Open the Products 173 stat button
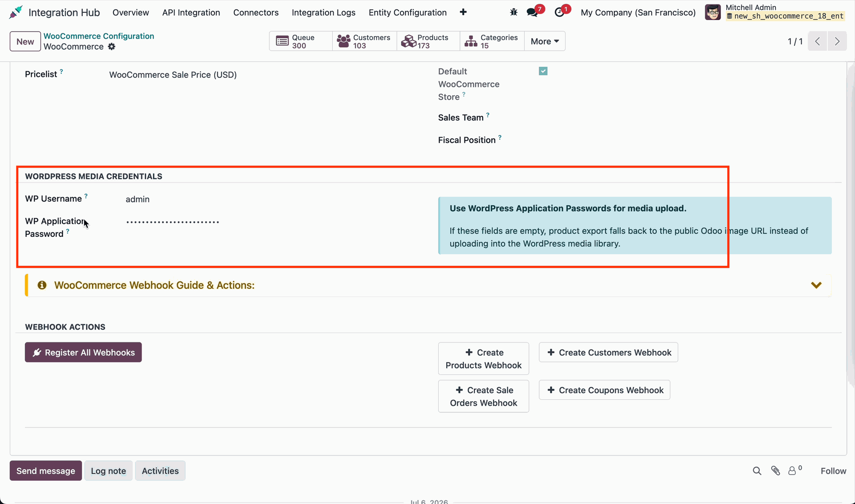The image size is (855, 504). click(428, 41)
